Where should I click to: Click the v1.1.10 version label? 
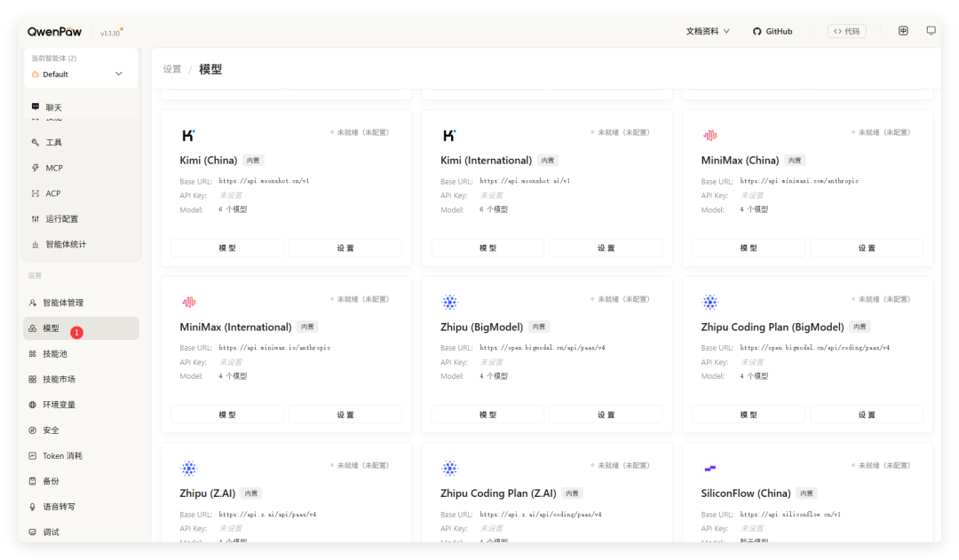pos(111,33)
